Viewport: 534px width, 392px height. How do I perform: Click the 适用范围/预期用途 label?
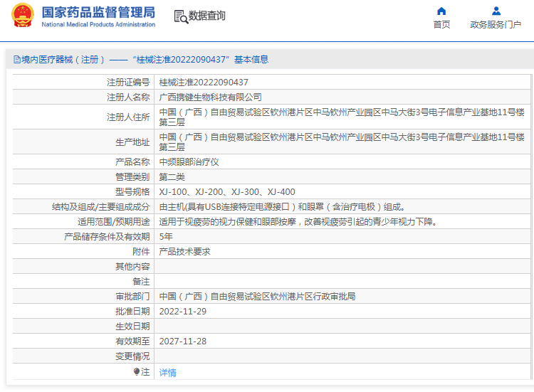pyautogui.click(x=114, y=222)
